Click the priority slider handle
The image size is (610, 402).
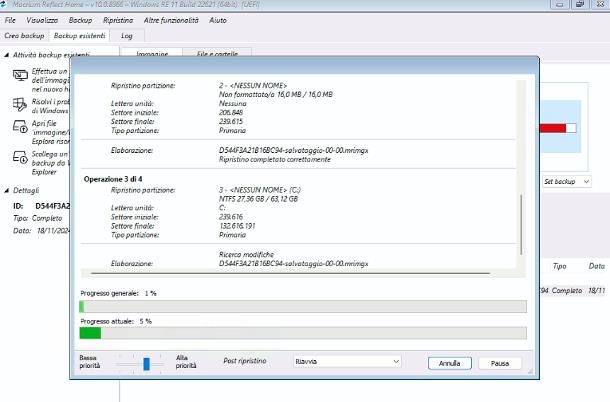[146, 364]
